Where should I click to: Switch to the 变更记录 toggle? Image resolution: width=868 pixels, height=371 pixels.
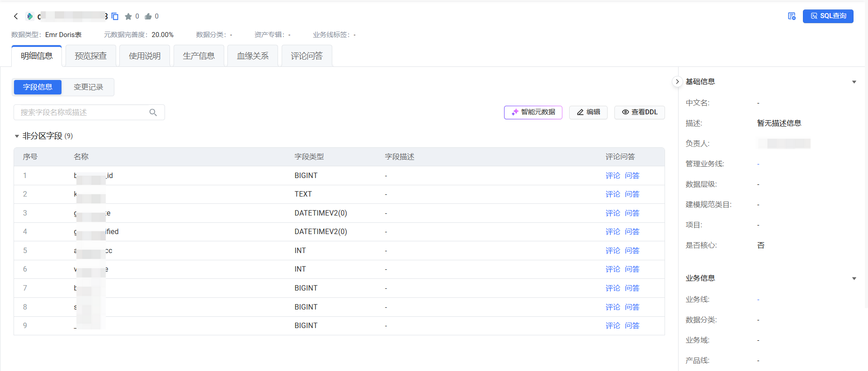click(88, 87)
